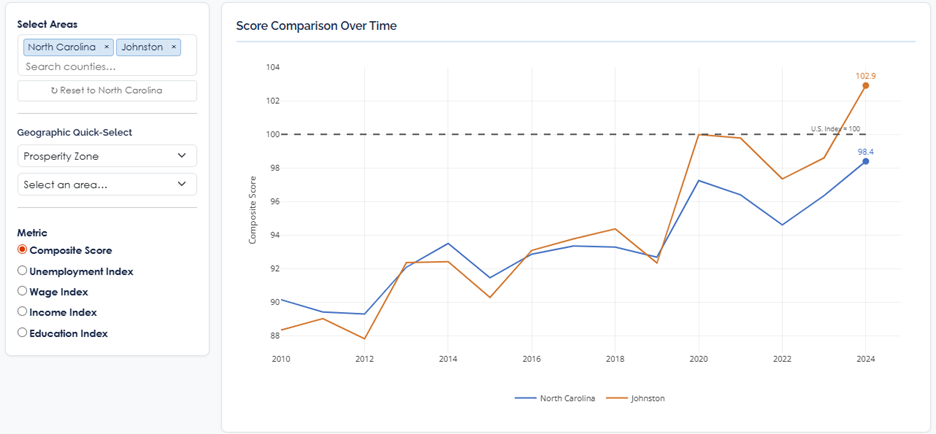This screenshot has height=434, width=936.
Task: Remove the North Carolina tag
Action: [x=107, y=47]
